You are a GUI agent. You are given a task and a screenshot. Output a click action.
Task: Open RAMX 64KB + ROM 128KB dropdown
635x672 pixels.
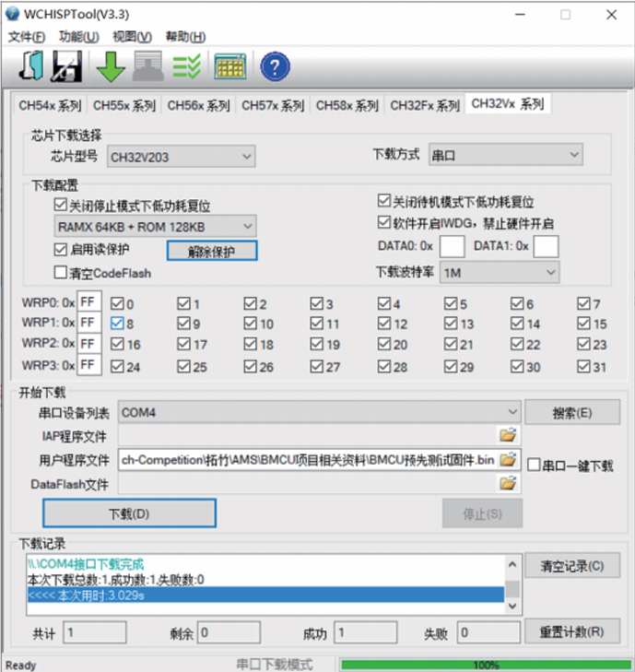pos(155,226)
